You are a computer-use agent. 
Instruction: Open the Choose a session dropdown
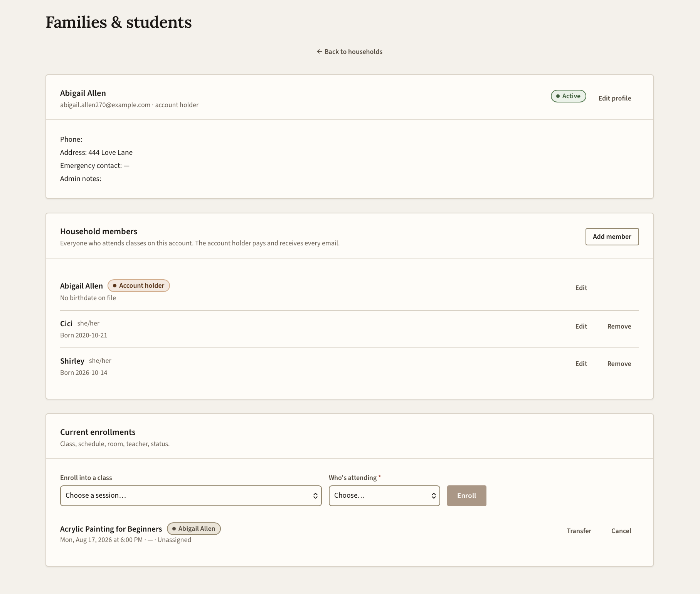click(191, 496)
